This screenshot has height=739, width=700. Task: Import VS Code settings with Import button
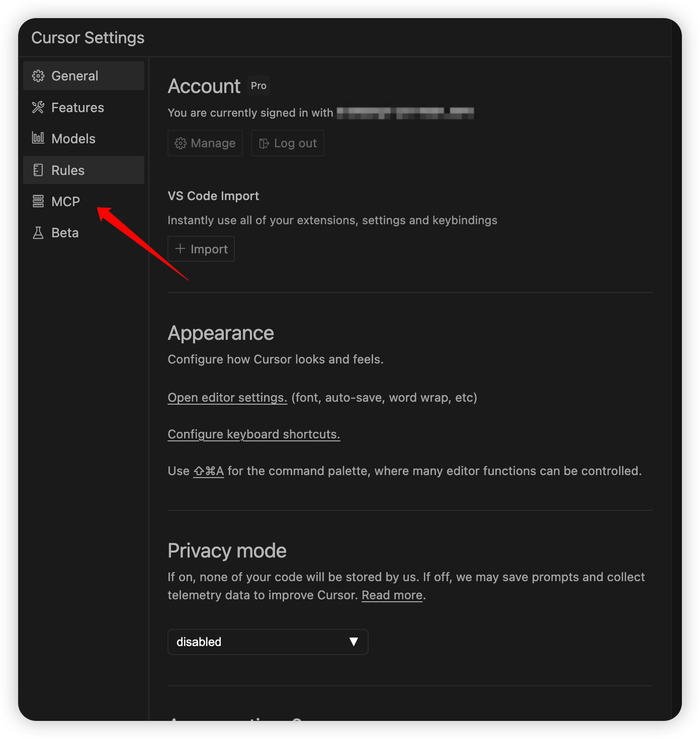(201, 249)
